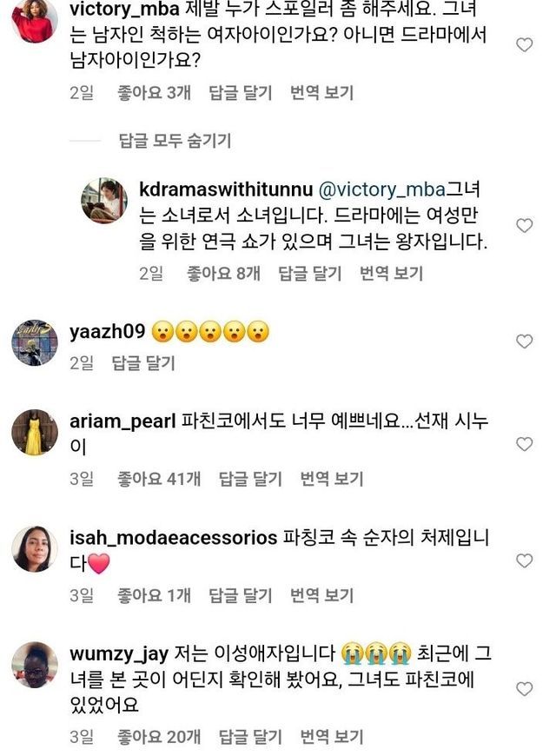This screenshot has width=556, height=756.
Task: Reply to victory_mba's comment
Action: (x=241, y=92)
